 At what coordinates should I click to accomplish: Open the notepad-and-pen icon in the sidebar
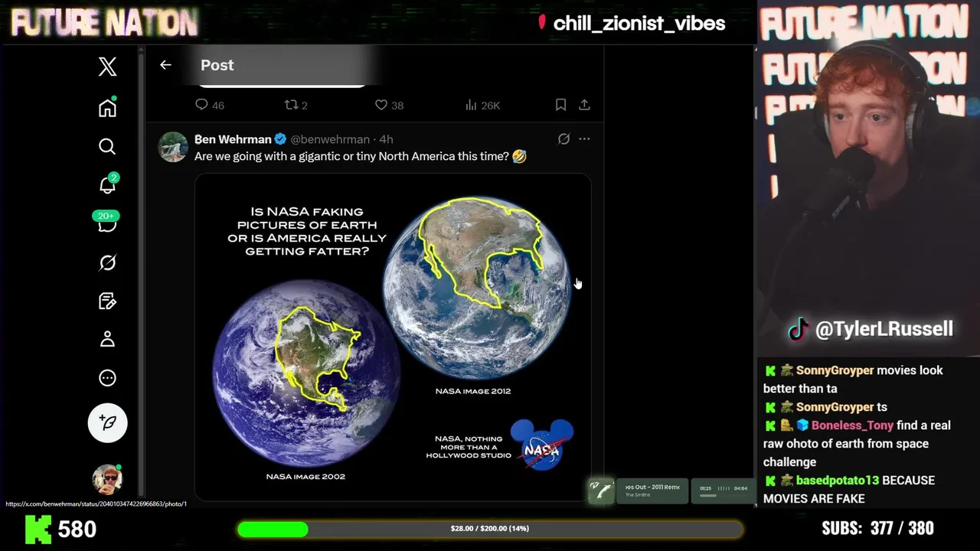(x=107, y=301)
